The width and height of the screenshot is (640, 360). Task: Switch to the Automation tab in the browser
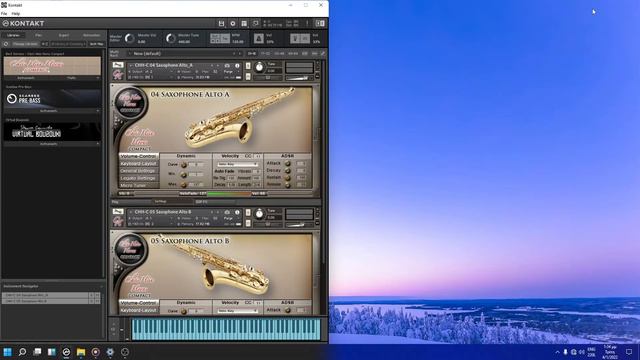[91, 36]
